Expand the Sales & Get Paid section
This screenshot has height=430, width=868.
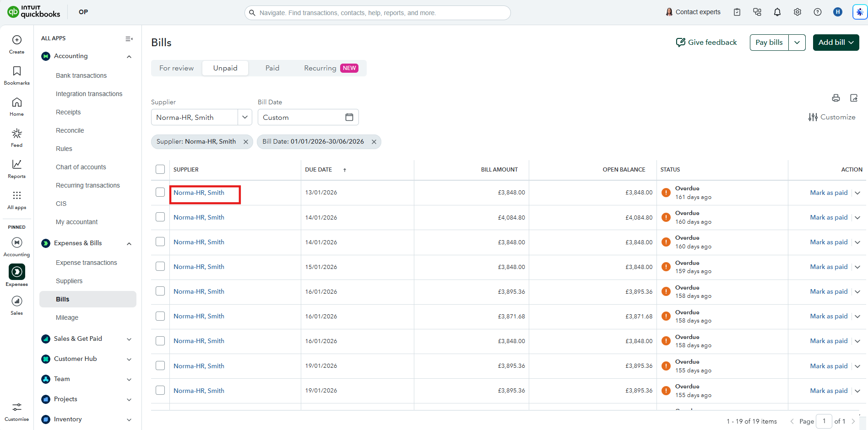pos(129,339)
